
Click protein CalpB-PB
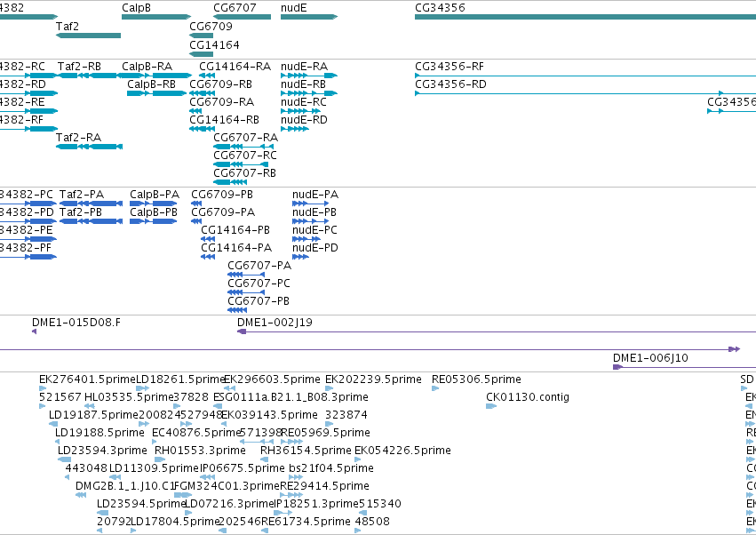[154, 221]
